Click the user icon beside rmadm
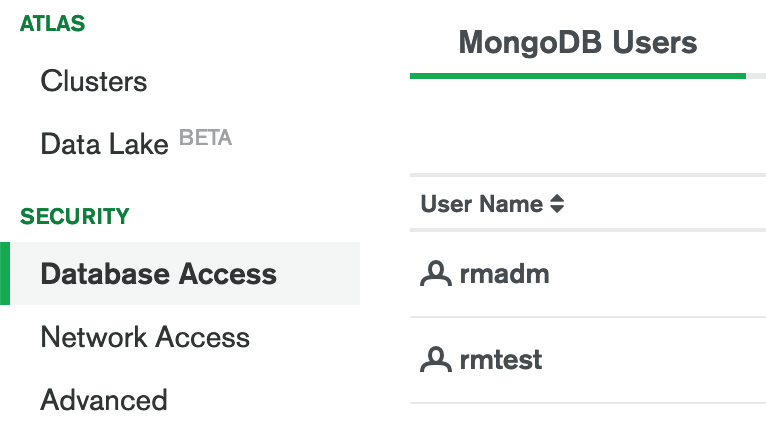766x430 pixels. [x=436, y=274]
